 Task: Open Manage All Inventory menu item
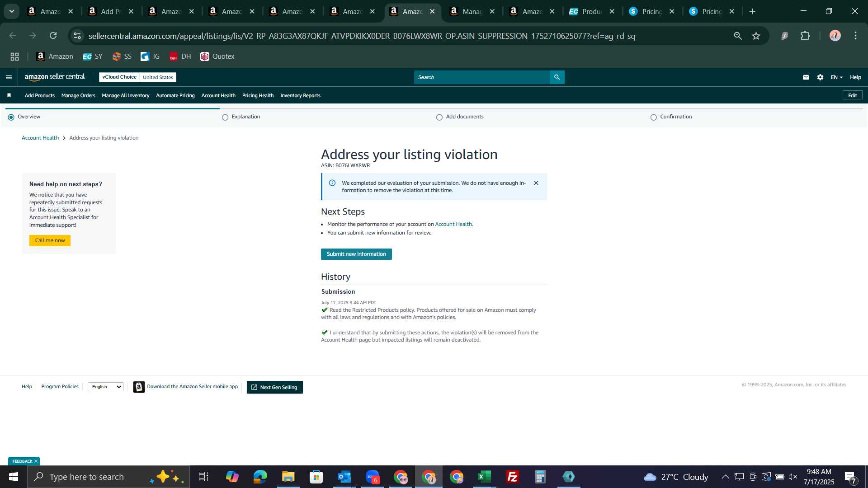click(126, 95)
